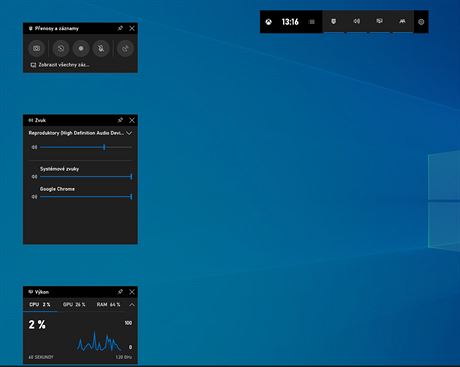This screenshot has height=367, width=460.
Task: Pin the 'Přenosy a záznamy' widget
Action: (x=120, y=28)
